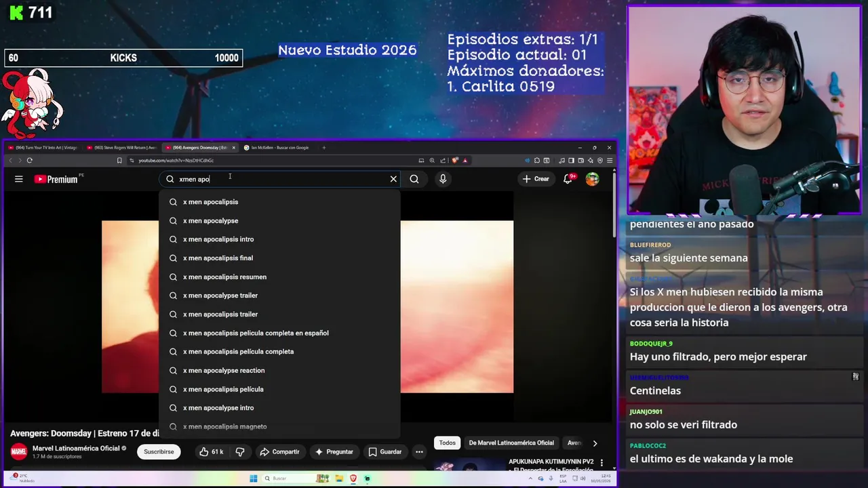Viewport: 868px width, 488px height.
Task: Open media control music note icon
Action: [561, 161]
